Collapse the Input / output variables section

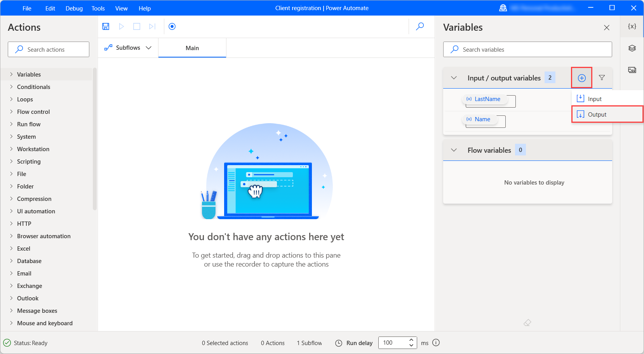453,77
